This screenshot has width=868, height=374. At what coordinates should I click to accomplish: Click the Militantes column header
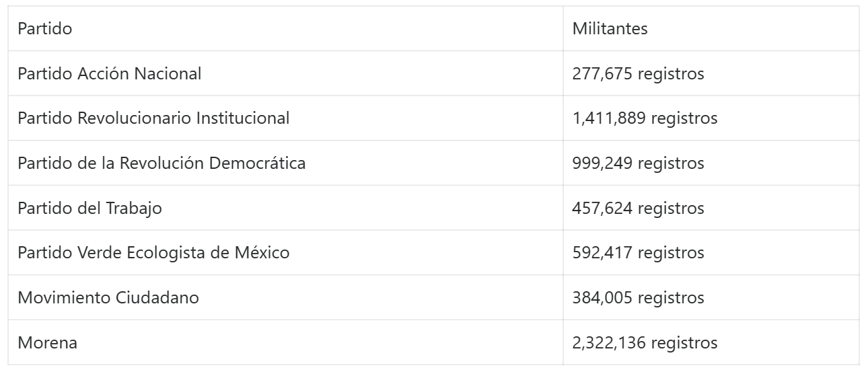pyautogui.click(x=610, y=29)
